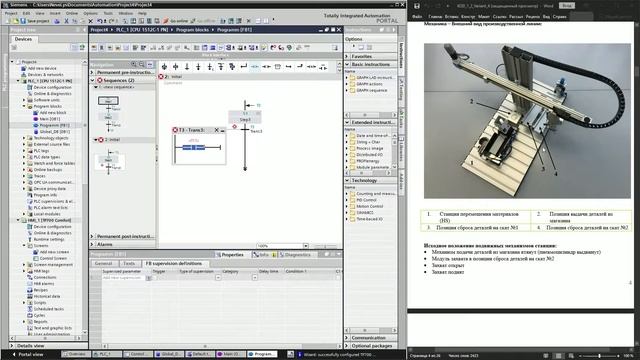Open Control Screen under Screens
This screenshot has height=360, width=640.
[x=53, y=258]
